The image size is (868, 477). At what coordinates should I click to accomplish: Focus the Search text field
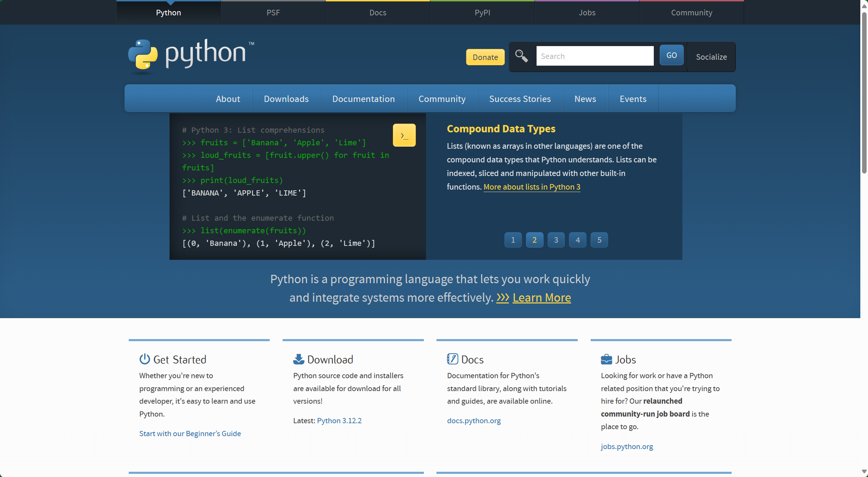click(x=594, y=56)
